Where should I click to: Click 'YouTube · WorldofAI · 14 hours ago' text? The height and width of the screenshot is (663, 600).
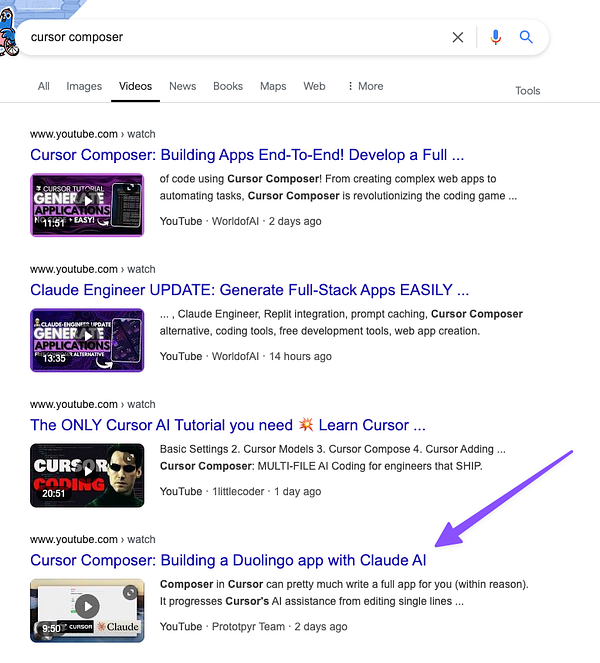(246, 356)
